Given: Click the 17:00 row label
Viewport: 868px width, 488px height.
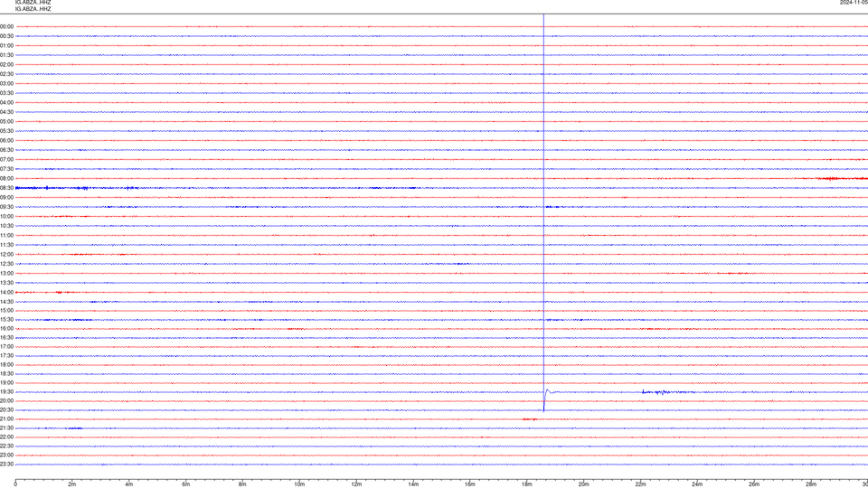Looking at the screenshot, I should [6, 347].
